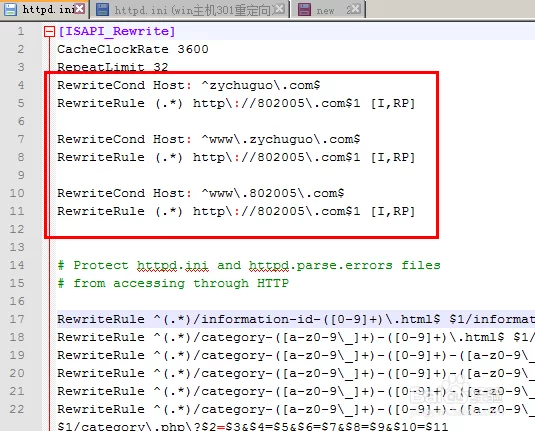Collapse the [ISAPI_Rewrite] section fold marker
The width and height of the screenshot is (535, 431).
[49, 32]
